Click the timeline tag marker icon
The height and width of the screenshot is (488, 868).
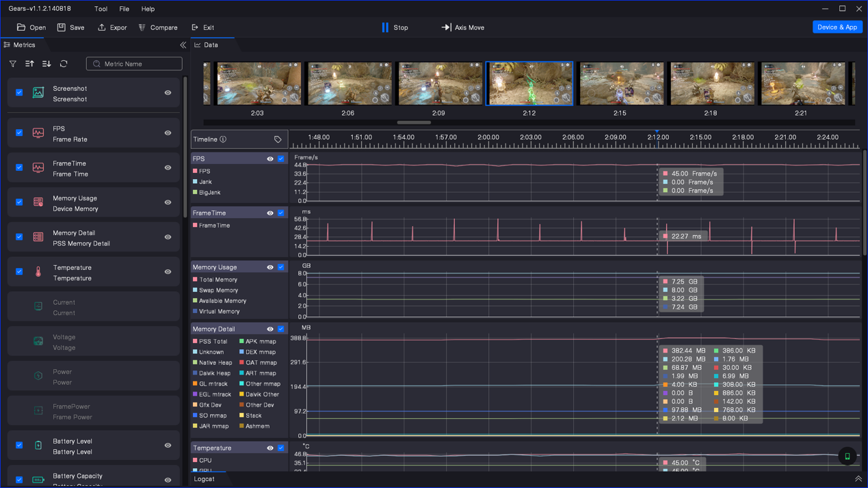point(278,139)
